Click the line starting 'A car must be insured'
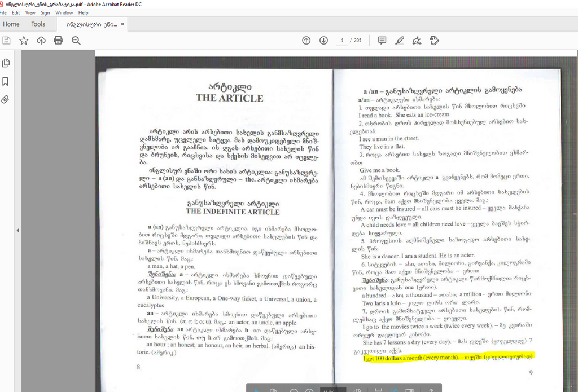 tap(445, 209)
